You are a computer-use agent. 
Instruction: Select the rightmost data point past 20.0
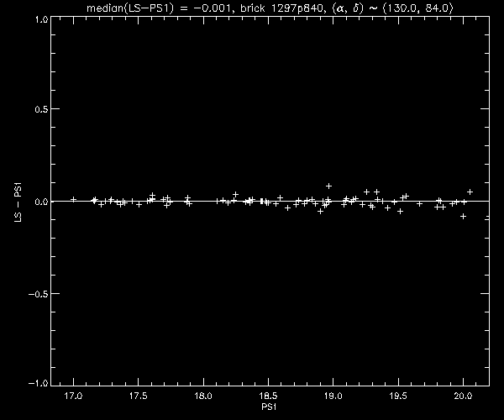470,192
